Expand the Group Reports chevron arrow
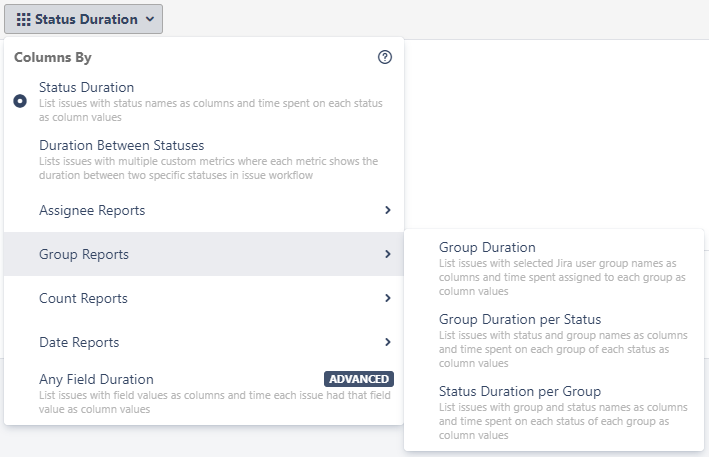The height and width of the screenshot is (457, 709). coord(387,255)
